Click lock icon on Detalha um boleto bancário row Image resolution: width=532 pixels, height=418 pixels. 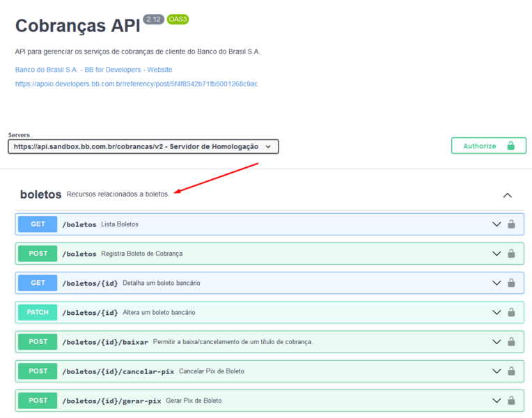(x=511, y=283)
